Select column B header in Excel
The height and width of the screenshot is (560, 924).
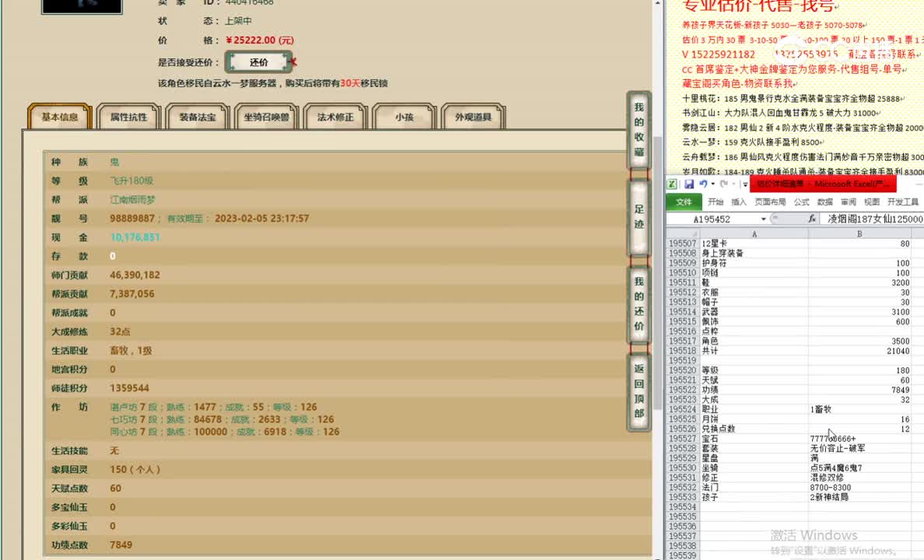pyautogui.click(x=859, y=234)
